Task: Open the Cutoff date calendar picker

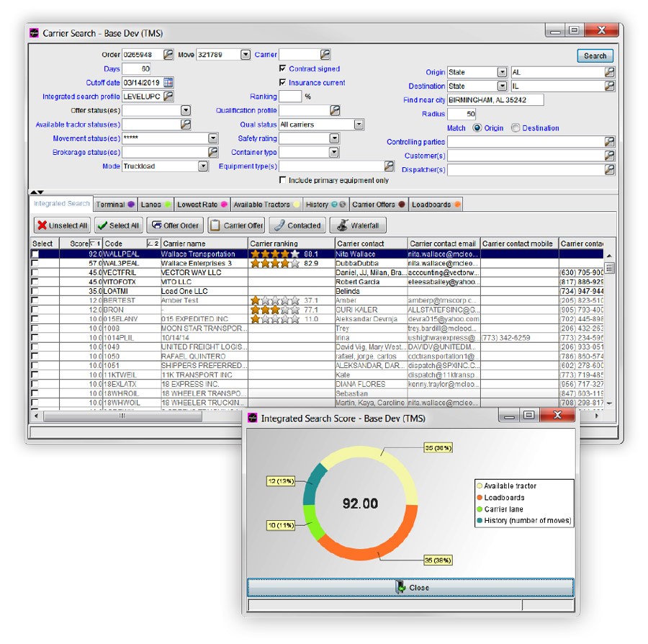Action: [x=168, y=82]
